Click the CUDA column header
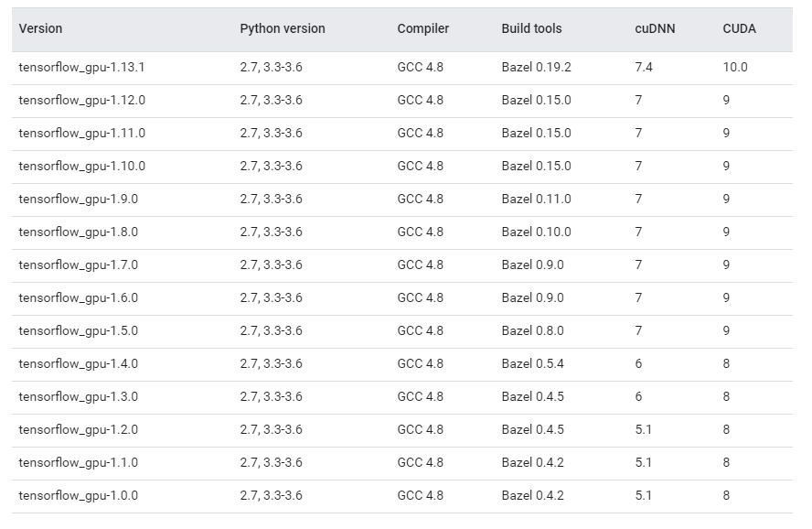Image resolution: width=812 pixels, height=529 pixels. (739, 29)
